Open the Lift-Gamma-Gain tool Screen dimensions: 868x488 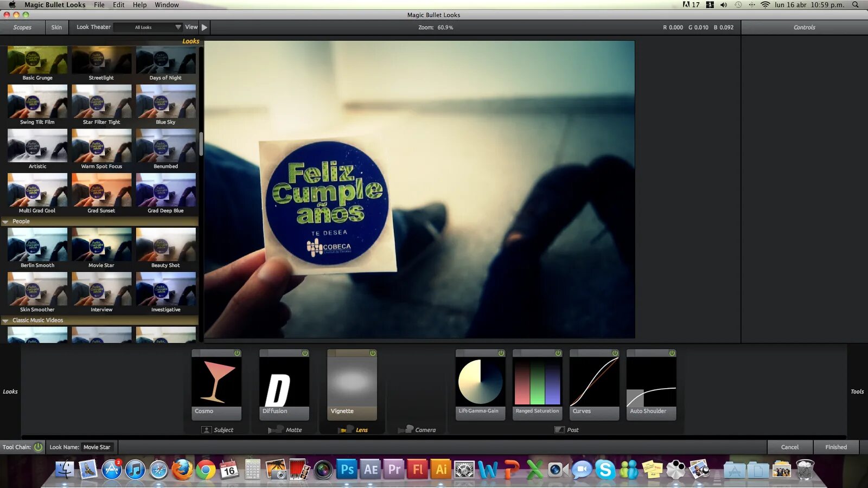point(481,384)
